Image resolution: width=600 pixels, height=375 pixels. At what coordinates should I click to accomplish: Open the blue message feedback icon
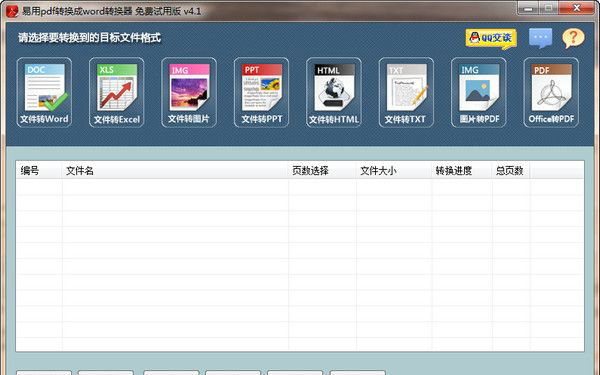tap(540, 38)
